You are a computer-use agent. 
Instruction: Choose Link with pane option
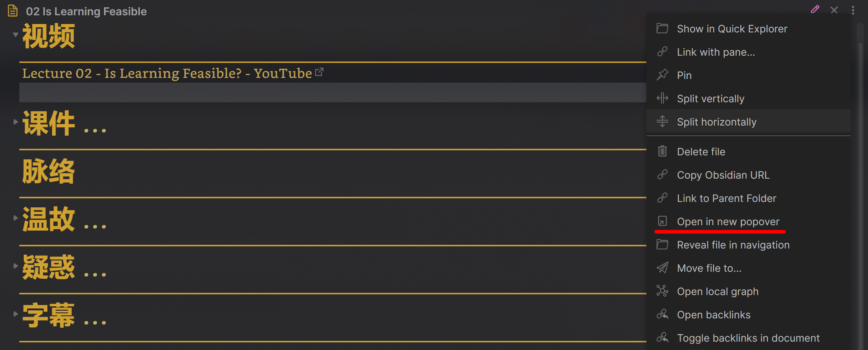point(716,52)
